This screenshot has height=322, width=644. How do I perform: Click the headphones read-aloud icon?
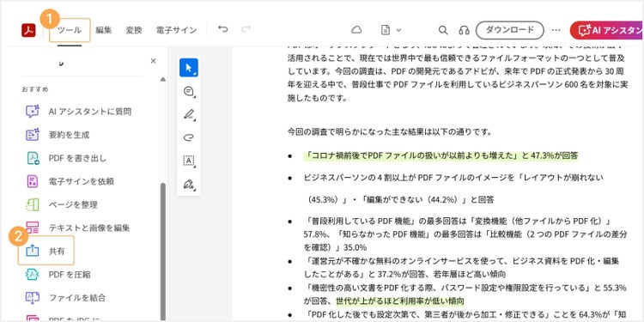464,30
